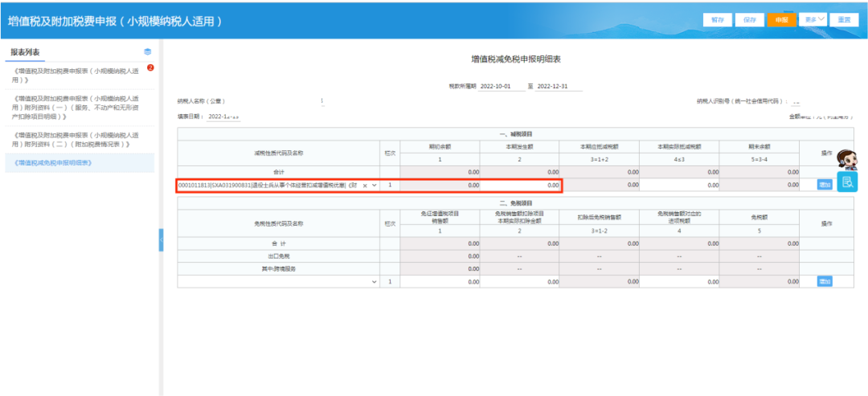Edit 免税销售额扣除项目本期实际扣除金额 in row 1
Image resolution: width=868 pixels, height=396 pixels.
click(x=519, y=282)
